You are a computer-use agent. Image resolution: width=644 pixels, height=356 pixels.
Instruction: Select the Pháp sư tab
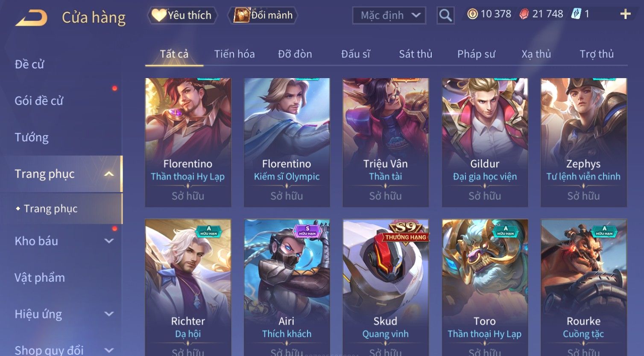476,54
